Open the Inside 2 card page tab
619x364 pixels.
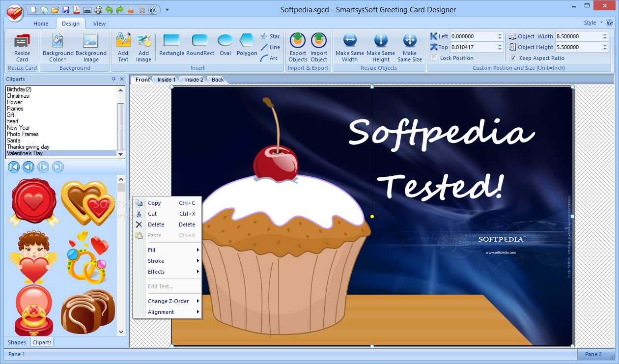click(x=194, y=80)
